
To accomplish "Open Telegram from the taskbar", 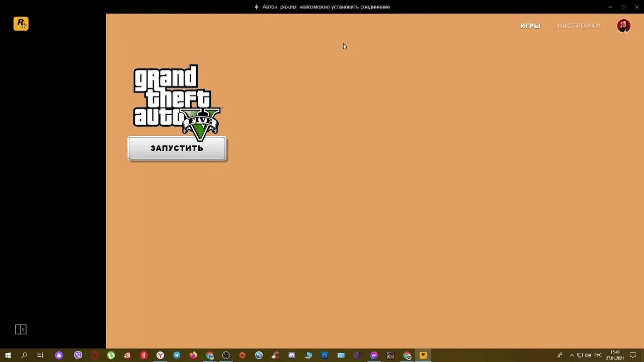I will click(x=177, y=355).
